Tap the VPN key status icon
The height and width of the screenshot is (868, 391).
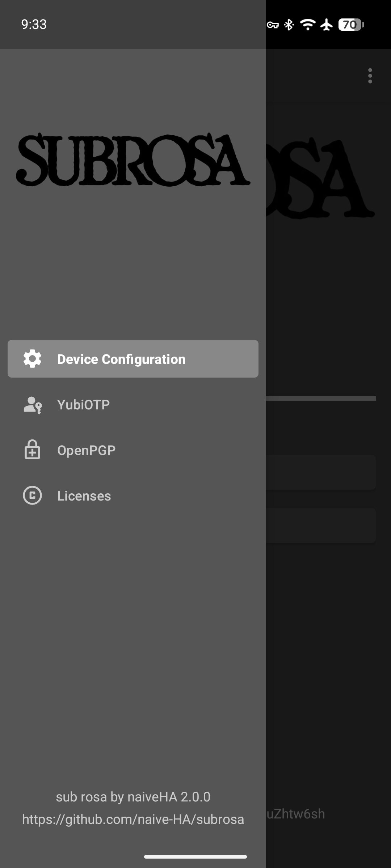pyautogui.click(x=273, y=25)
